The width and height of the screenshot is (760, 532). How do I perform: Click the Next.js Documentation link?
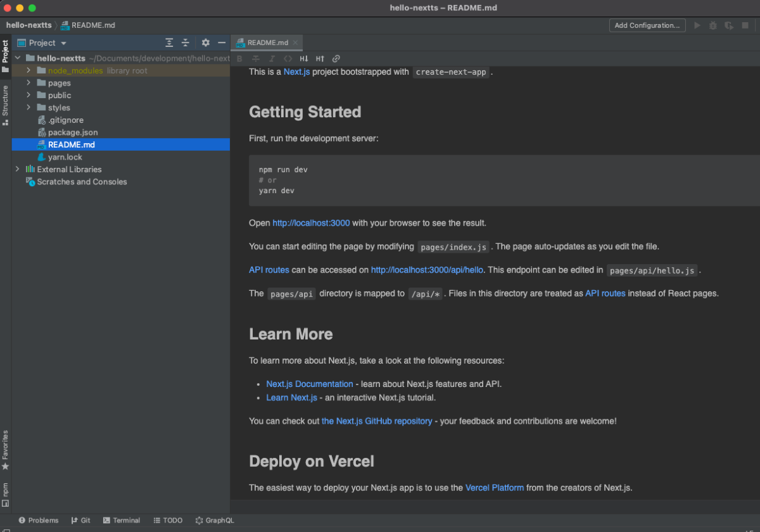(x=310, y=384)
